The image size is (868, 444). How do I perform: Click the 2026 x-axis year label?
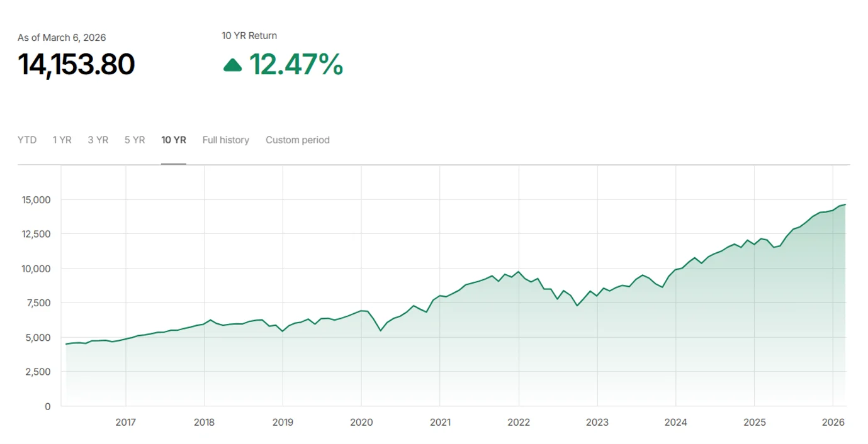coord(833,422)
